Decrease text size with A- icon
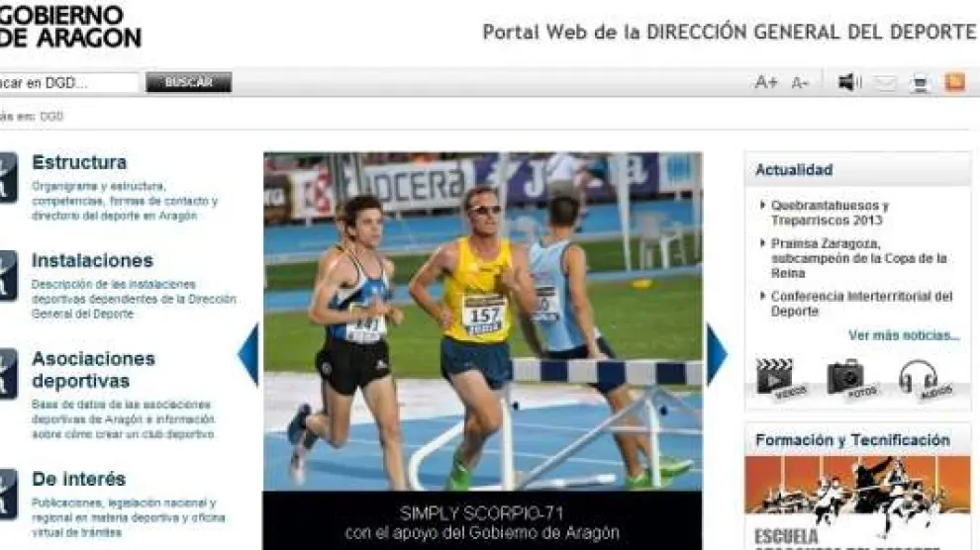The image size is (980, 550). coord(800,83)
